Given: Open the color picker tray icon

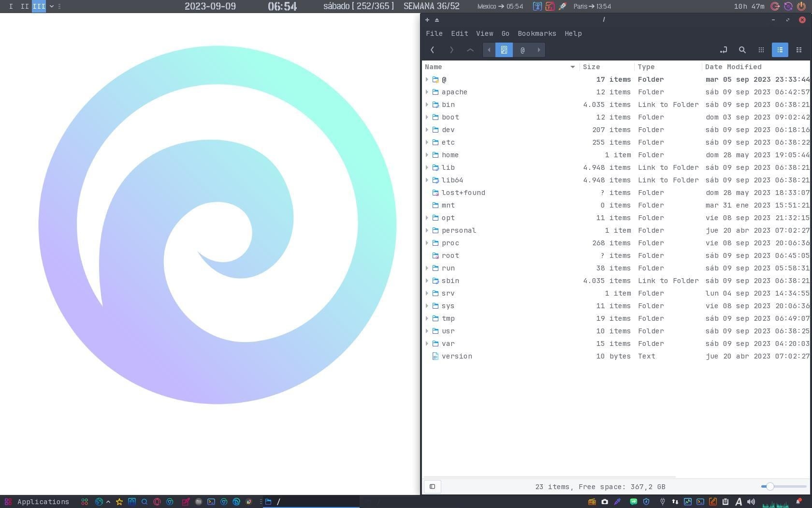Looking at the screenshot, I should (617, 502).
